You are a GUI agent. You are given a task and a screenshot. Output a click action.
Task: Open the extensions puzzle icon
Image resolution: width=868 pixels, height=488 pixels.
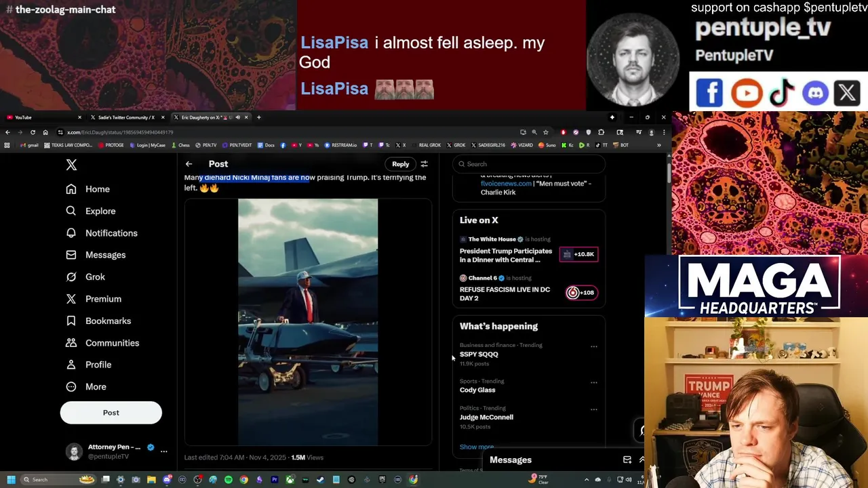[601, 132]
